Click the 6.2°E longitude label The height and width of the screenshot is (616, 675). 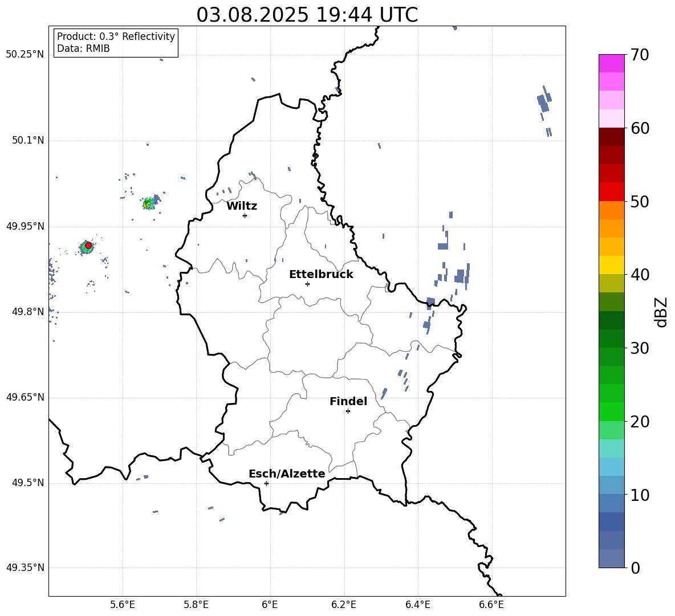(344, 605)
